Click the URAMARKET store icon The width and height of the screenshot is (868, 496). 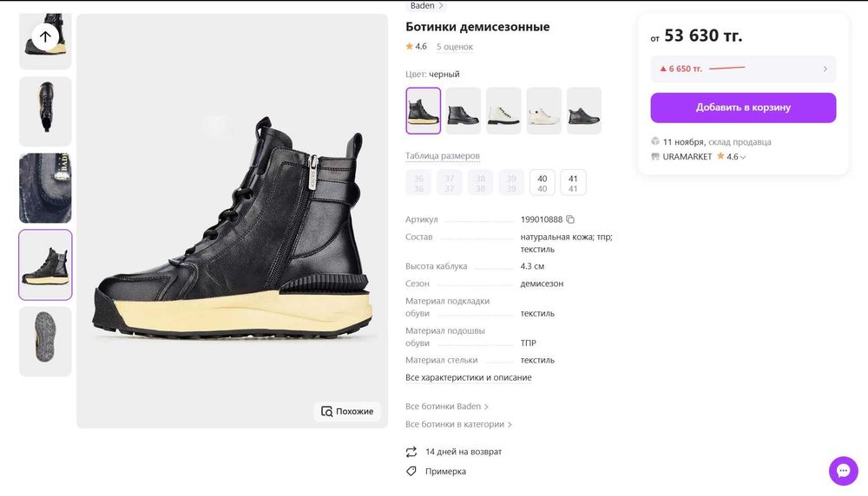pos(655,157)
